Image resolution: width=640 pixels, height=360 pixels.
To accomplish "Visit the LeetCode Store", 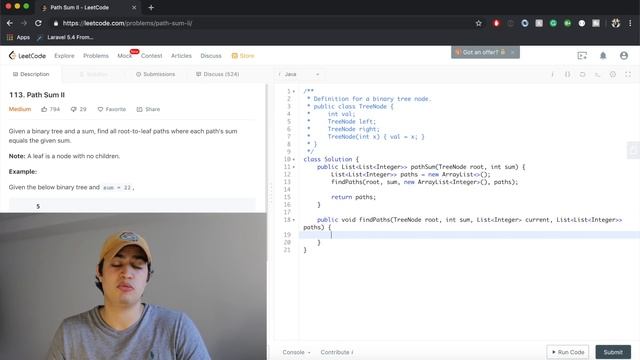I will click(243, 56).
